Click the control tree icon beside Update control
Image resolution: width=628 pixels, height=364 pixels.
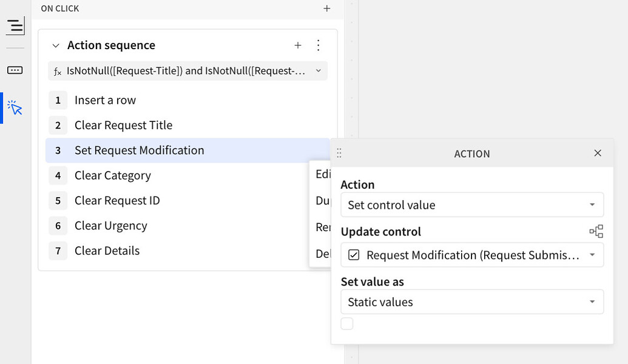pos(597,231)
